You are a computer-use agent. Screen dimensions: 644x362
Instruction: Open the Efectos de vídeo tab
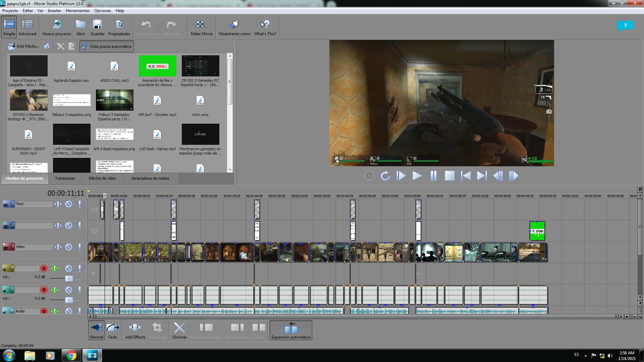(x=102, y=178)
